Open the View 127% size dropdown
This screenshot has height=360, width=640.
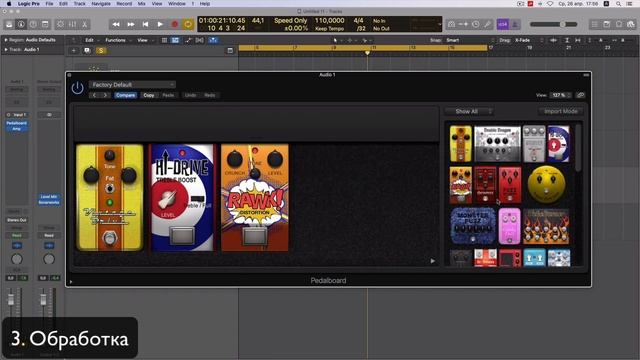point(561,95)
